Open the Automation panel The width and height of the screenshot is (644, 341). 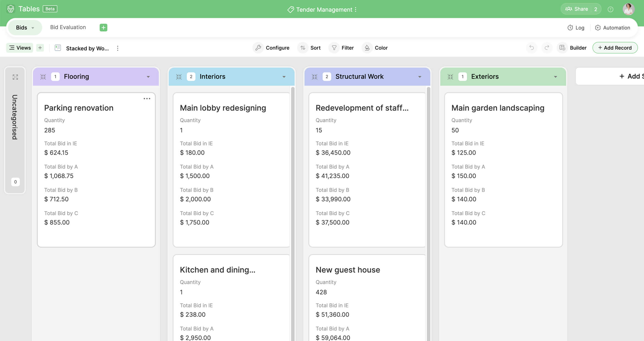pyautogui.click(x=612, y=28)
